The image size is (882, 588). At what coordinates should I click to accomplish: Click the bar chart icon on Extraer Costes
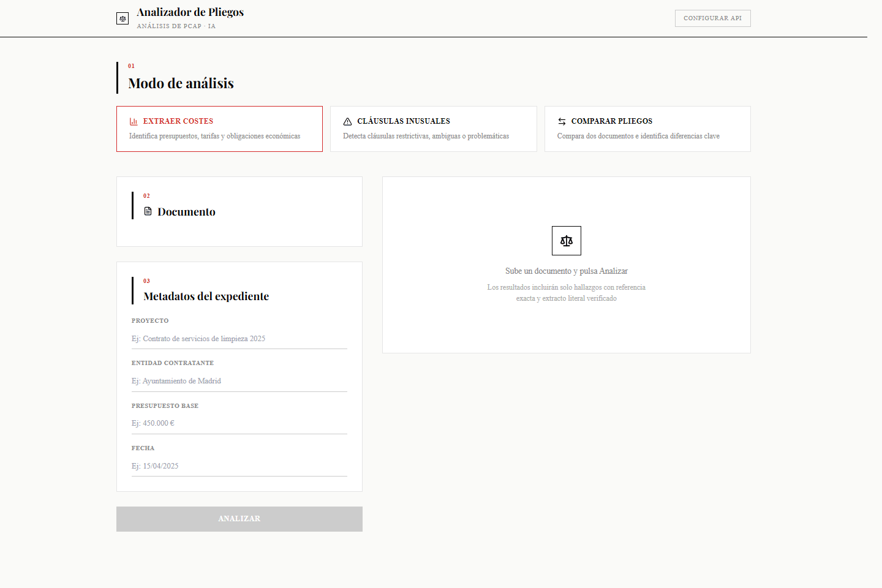134,121
